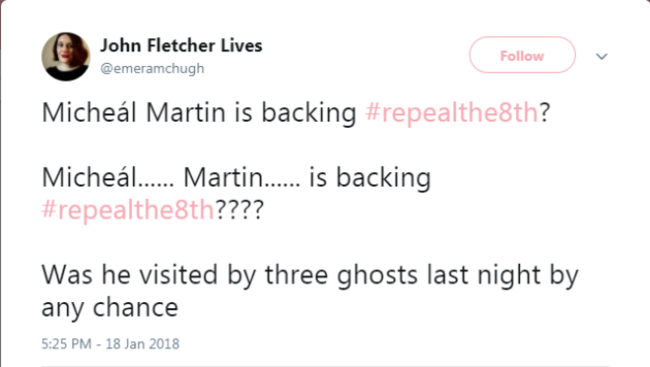Click the 'last night by' text
This screenshot has width=650, height=367.
pyautogui.click(x=502, y=275)
